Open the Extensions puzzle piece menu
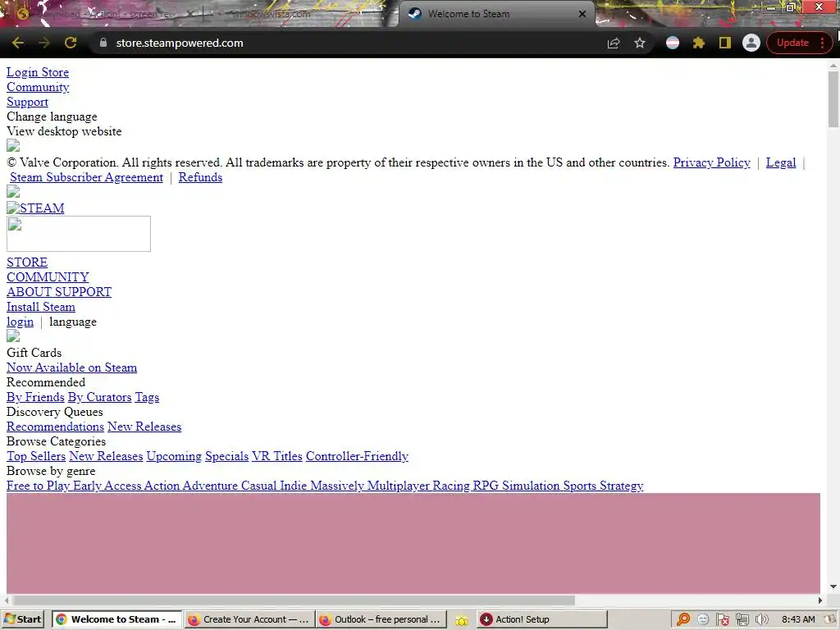840x630 pixels. [x=699, y=43]
